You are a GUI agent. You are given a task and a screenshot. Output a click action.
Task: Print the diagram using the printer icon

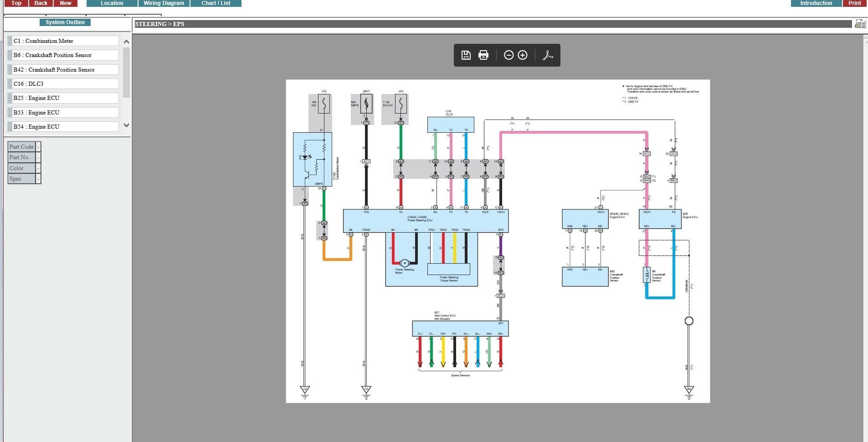tap(483, 55)
